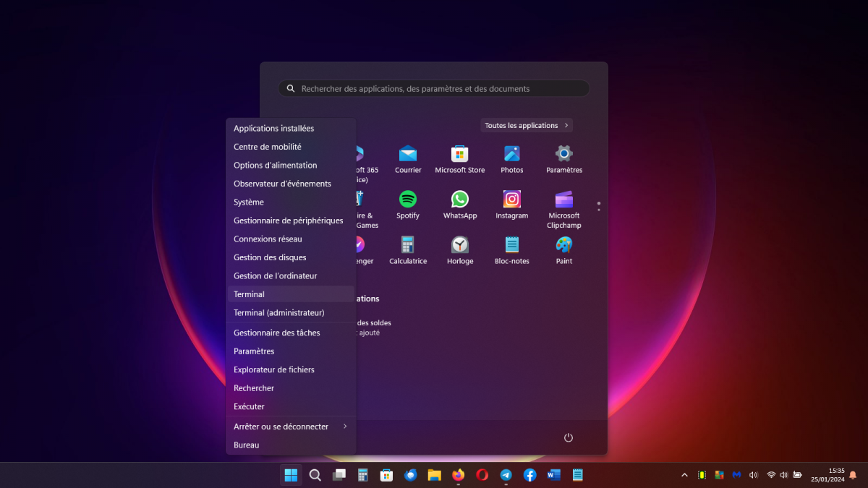
Task: Open the taskbar Search magnifier
Action: click(x=315, y=475)
